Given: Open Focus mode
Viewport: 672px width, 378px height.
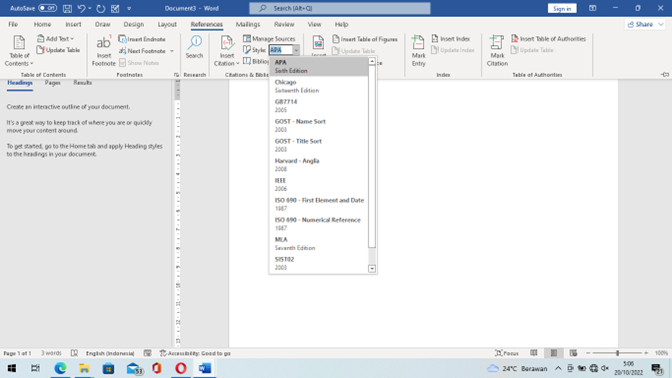Looking at the screenshot, I should [507, 353].
